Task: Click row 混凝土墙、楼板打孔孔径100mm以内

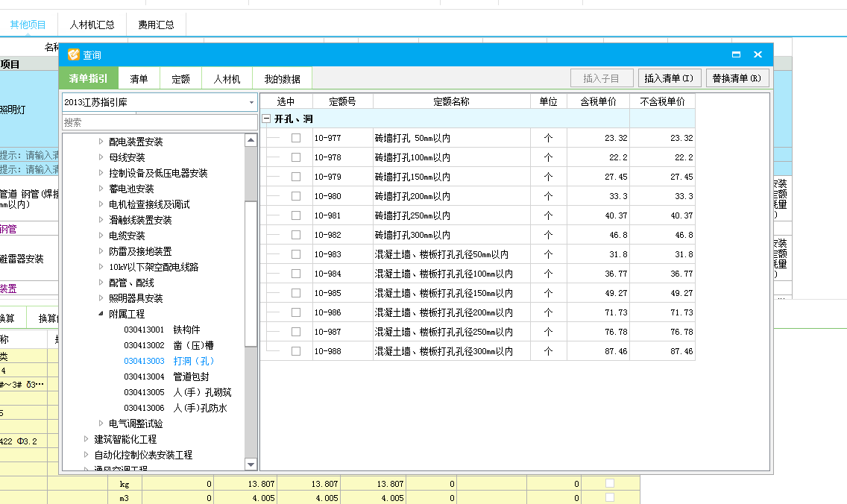Action: click(x=477, y=274)
